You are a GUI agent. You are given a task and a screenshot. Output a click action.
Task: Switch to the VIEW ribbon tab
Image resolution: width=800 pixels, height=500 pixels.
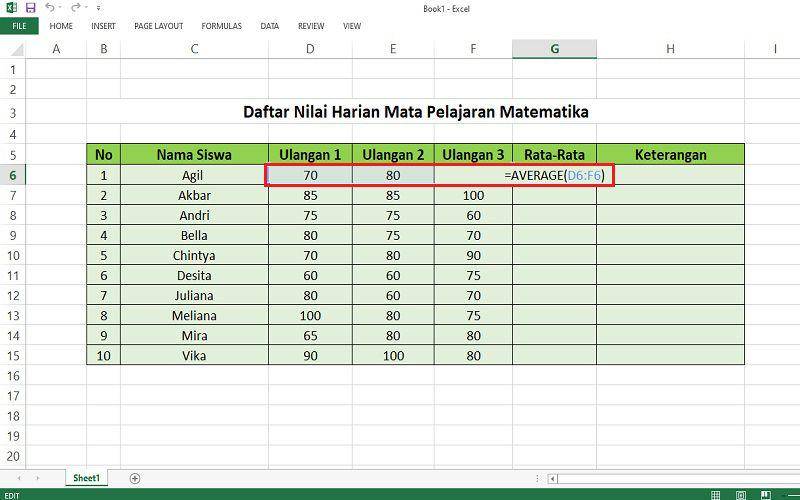[352, 26]
